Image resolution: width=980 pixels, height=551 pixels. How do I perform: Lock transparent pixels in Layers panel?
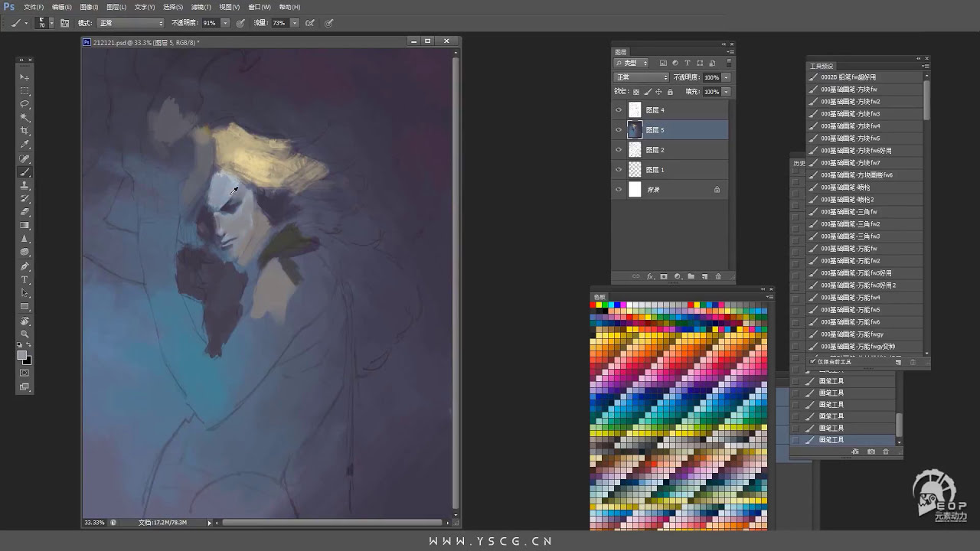[635, 92]
